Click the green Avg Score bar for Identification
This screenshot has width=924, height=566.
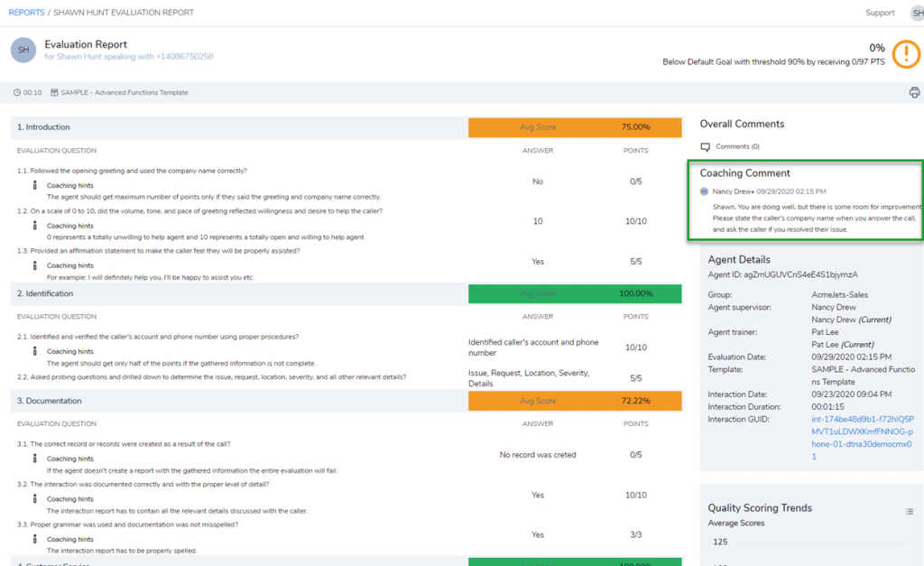click(x=575, y=292)
